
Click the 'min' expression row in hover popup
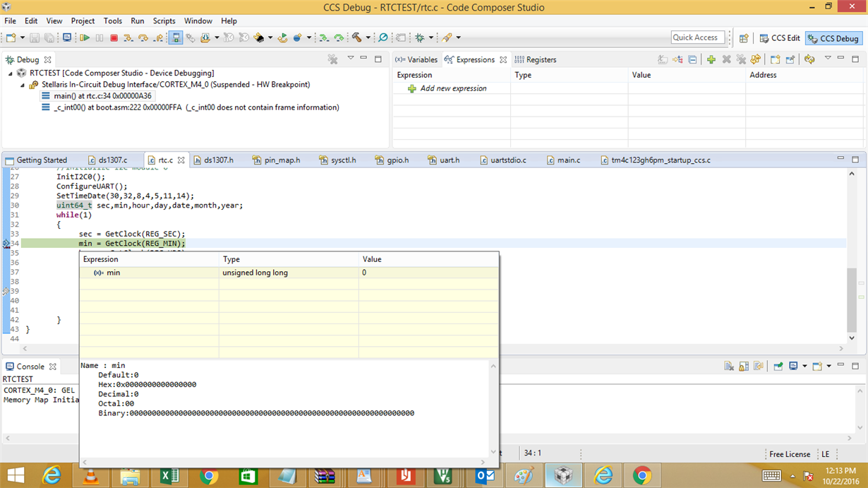[x=289, y=273]
